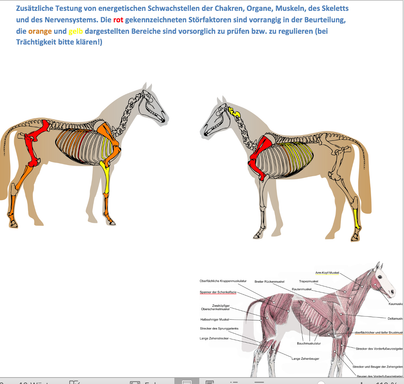The image size is (404, 384).
Task: Select the right horse skeleton with red shoulder
Action: tap(286, 169)
